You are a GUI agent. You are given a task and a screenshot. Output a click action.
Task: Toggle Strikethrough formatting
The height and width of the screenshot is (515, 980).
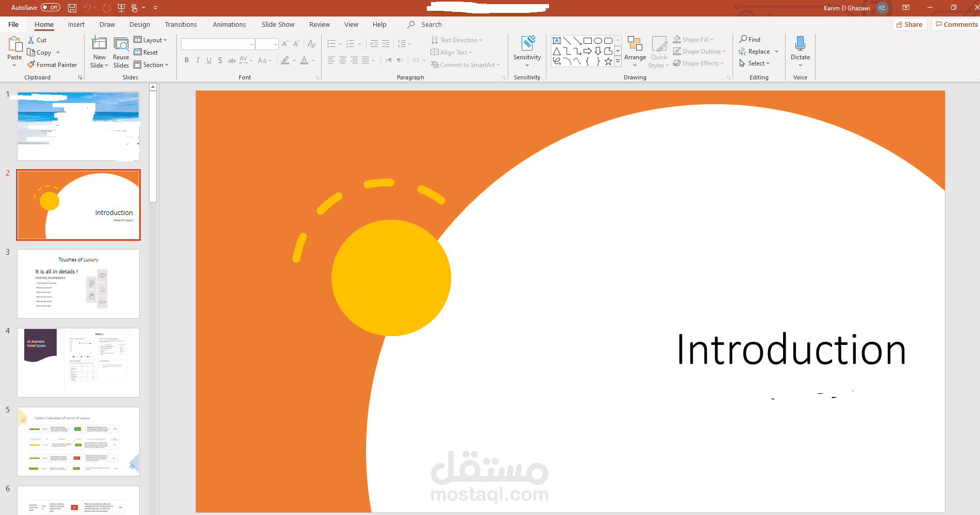click(232, 60)
